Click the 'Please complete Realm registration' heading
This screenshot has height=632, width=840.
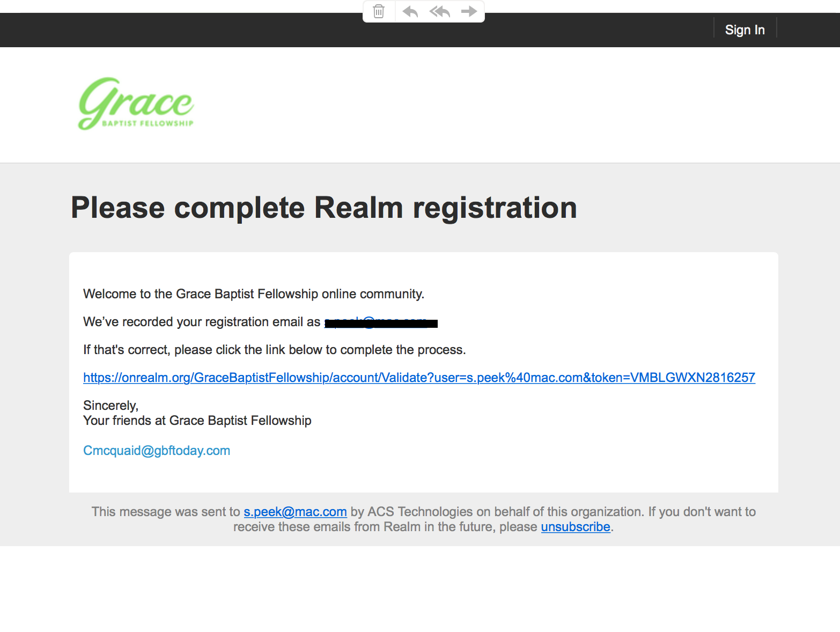(x=324, y=208)
